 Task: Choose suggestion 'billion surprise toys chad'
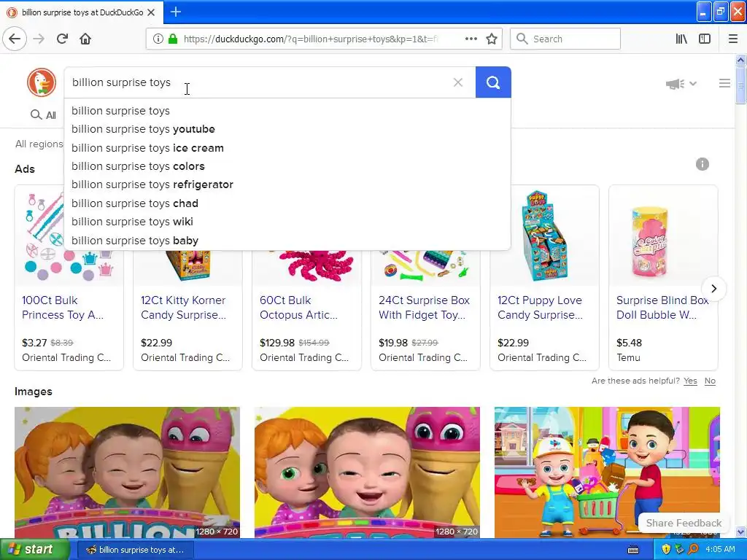point(287,203)
